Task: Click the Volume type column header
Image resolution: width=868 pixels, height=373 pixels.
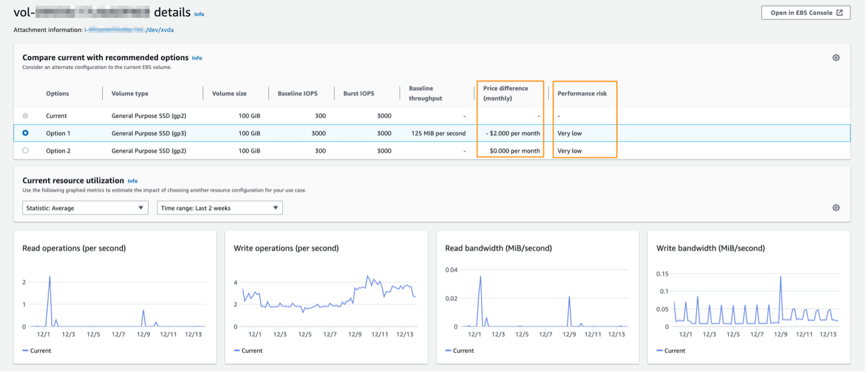Action: (130, 93)
